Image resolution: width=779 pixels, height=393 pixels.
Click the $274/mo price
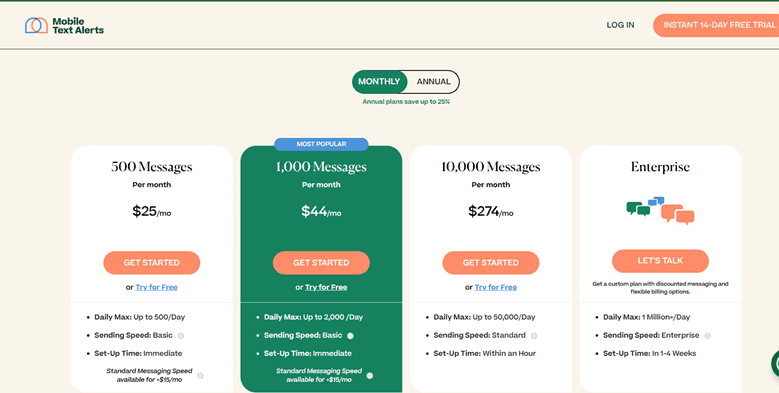(x=491, y=212)
